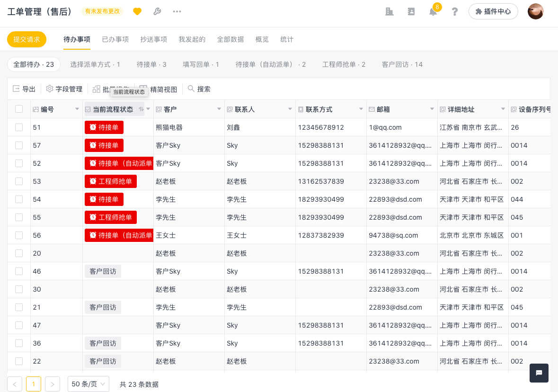The width and height of the screenshot is (558, 392).
Task: Click the 邮箱 column envelope icon
Action: tap(372, 109)
